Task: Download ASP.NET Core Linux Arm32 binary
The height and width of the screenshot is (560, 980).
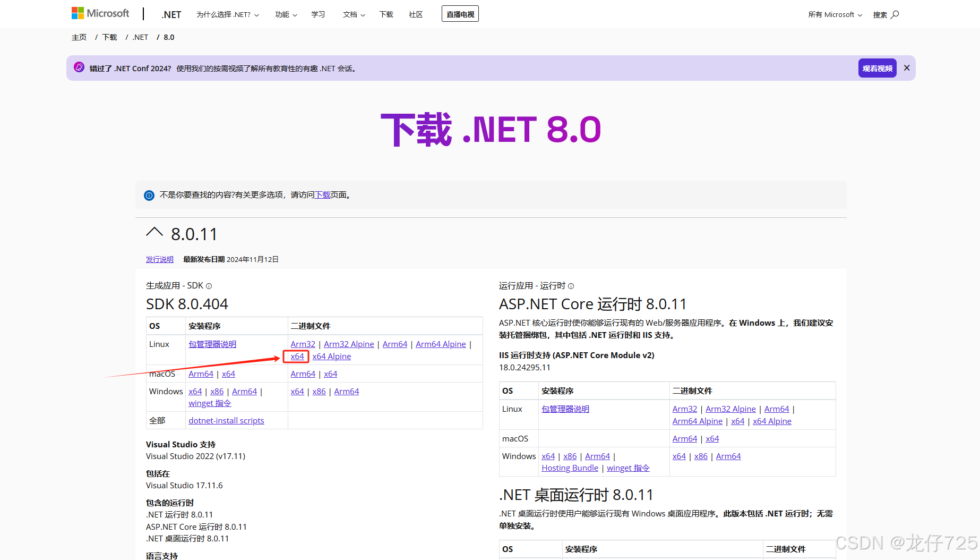Action: 685,409
